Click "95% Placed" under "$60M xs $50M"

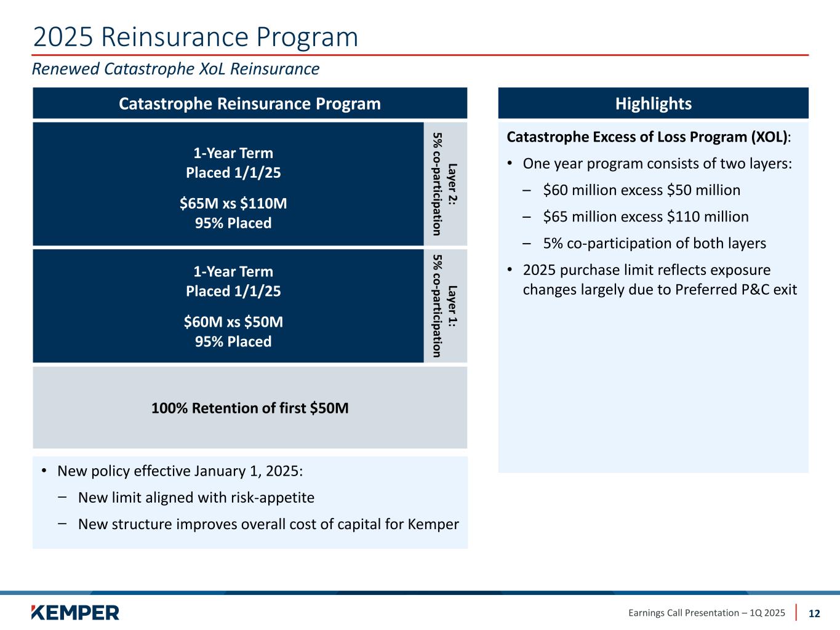[x=233, y=341]
